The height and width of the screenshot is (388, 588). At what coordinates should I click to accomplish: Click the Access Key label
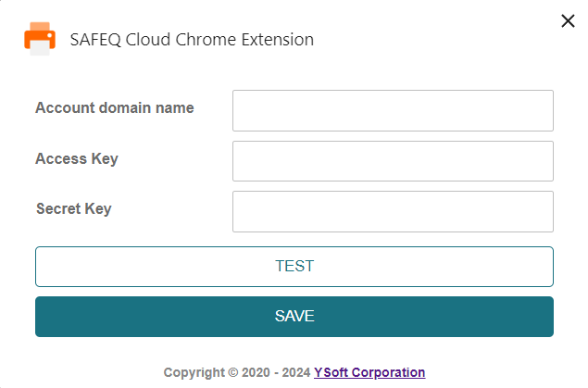point(77,158)
